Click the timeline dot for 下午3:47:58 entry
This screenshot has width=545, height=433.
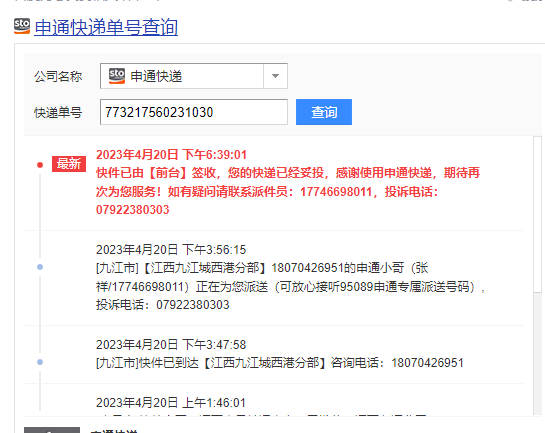pyautogui.click(x=40, y=362)
